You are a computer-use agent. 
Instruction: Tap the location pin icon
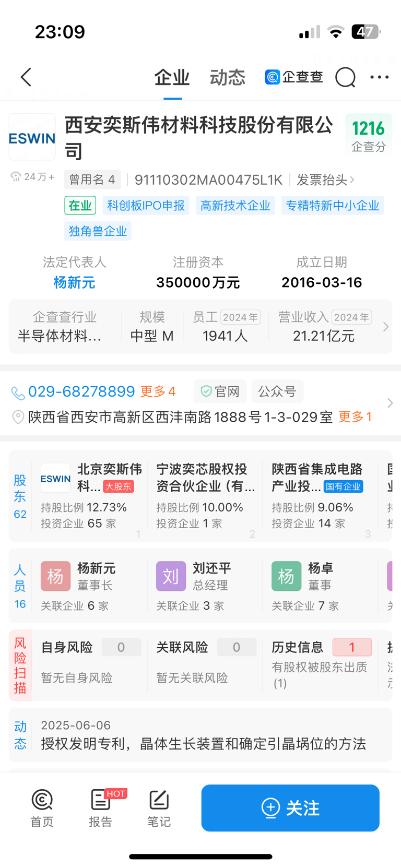click(18, 417)
